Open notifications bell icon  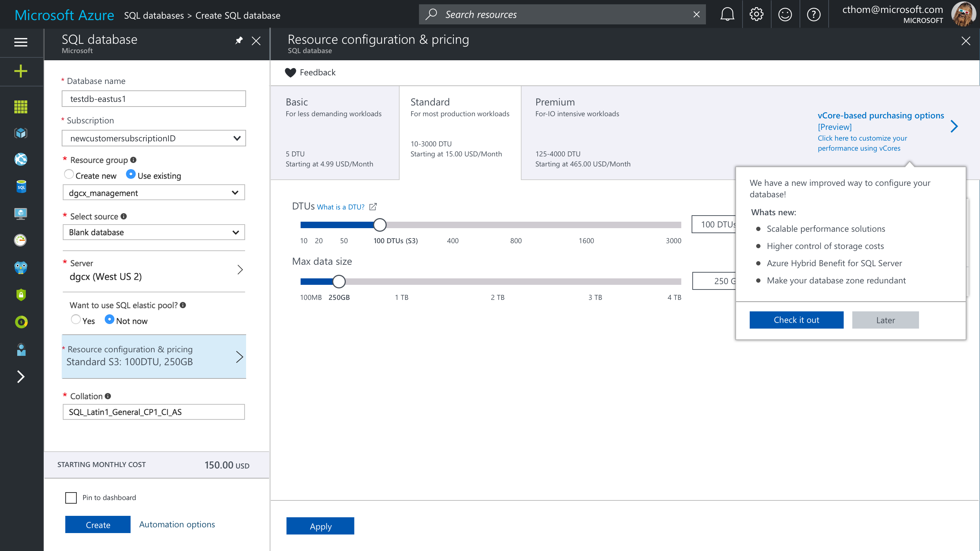click(727, 14)
